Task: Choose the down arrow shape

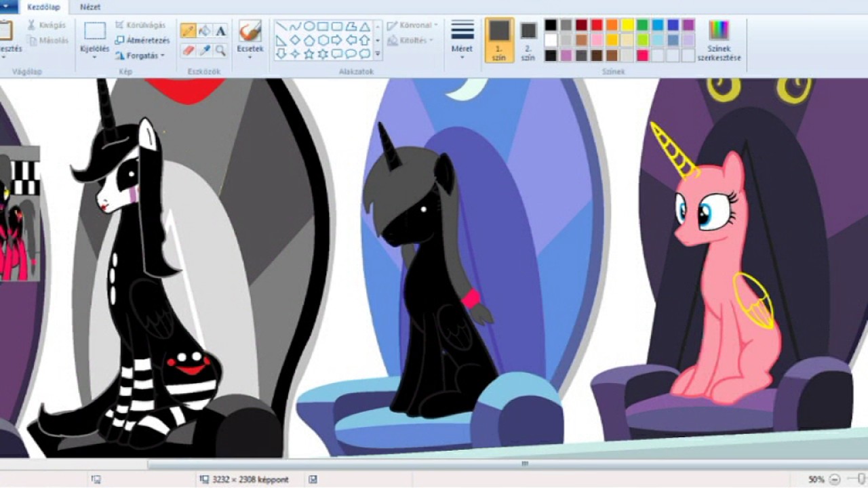Action: click(x=281, y=54)
